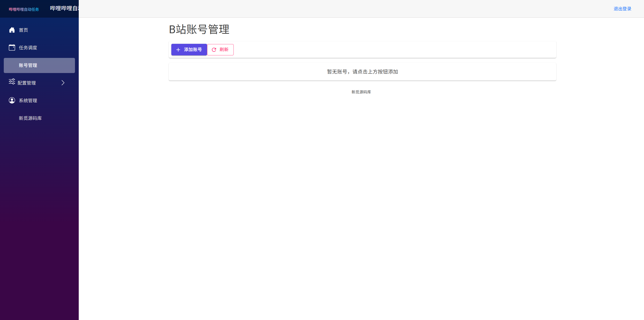
Task: Click the home icon beside 首页
Action: coord(12,30)
